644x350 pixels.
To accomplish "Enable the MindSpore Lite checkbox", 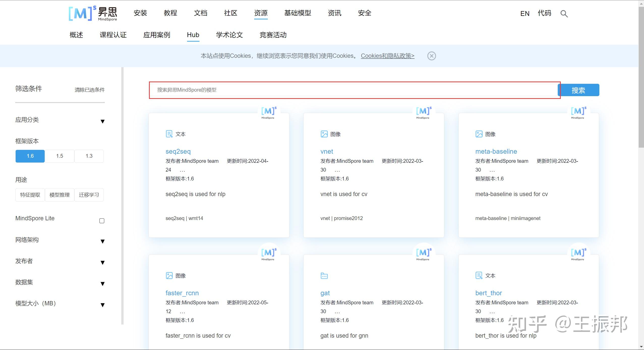I will tap(102, 221).
